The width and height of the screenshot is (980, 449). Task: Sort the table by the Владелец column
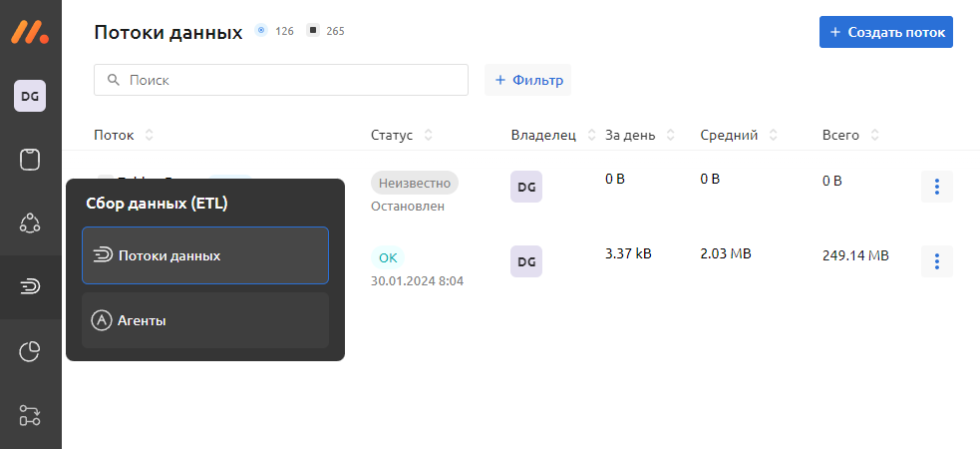(591, 135)
